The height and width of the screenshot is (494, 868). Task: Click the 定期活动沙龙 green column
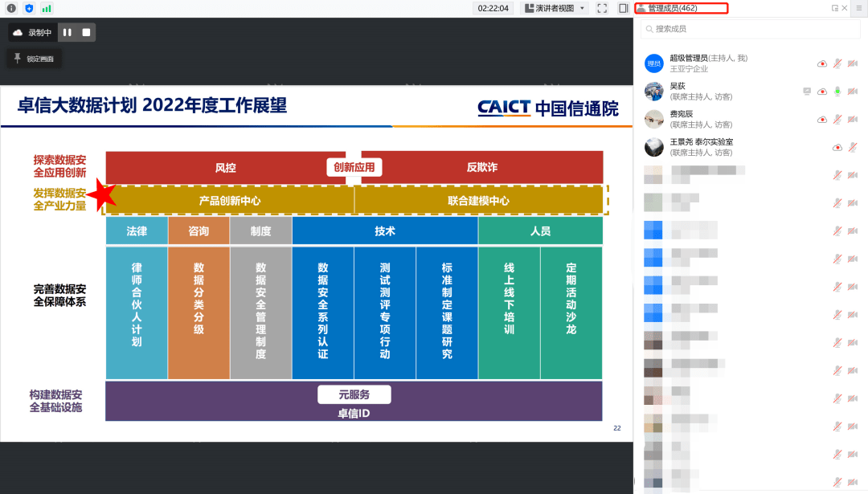(x=571, y=313)
